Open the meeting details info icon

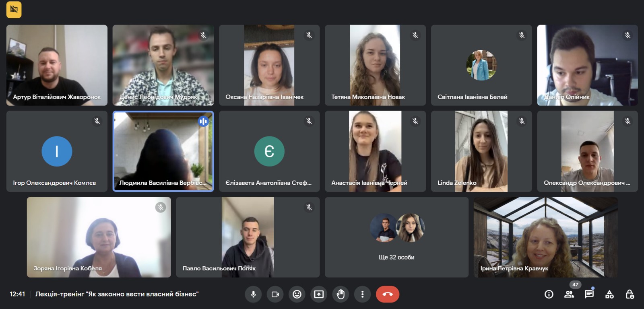click(x=549, y=295)
